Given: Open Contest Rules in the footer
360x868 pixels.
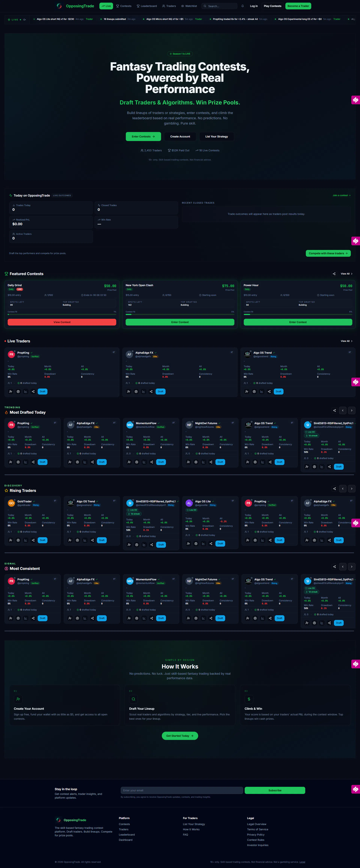Looking at the screenshot, I should (256, 840).
